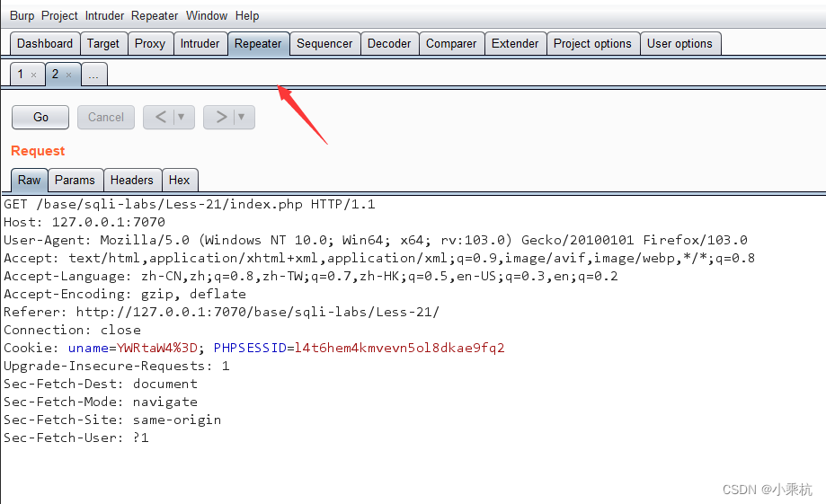Open the Repeater menu in menu bar
The width and height of the screenshot is (826, 504).
(x=155, y=16)
